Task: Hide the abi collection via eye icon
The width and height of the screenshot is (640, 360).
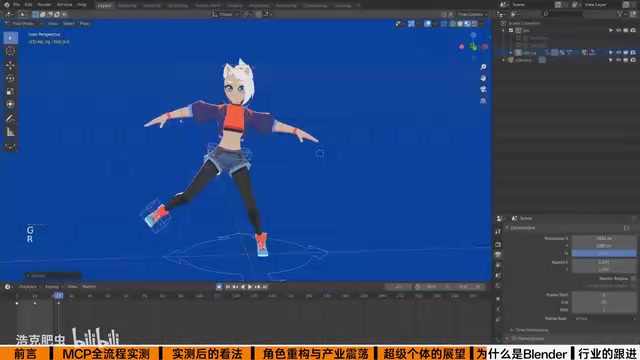Action: coord(618,30)
